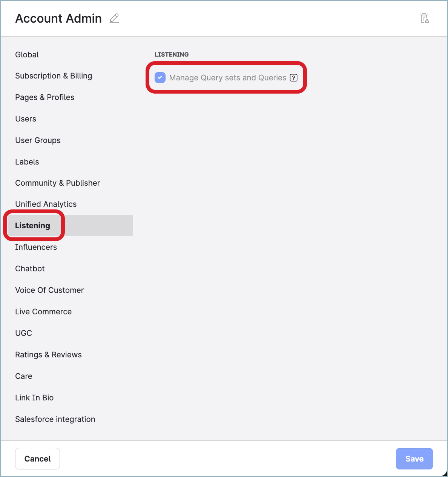Open the Users permissions section
Image resolution: width=448 pixels, height=477 pixels.
(x=26, y=118)
